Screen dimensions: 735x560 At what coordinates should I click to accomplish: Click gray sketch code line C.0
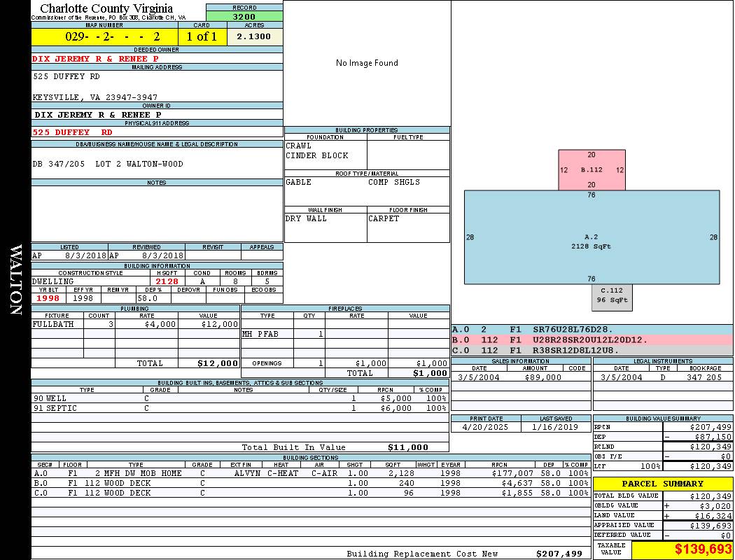[x=591, y=350]
